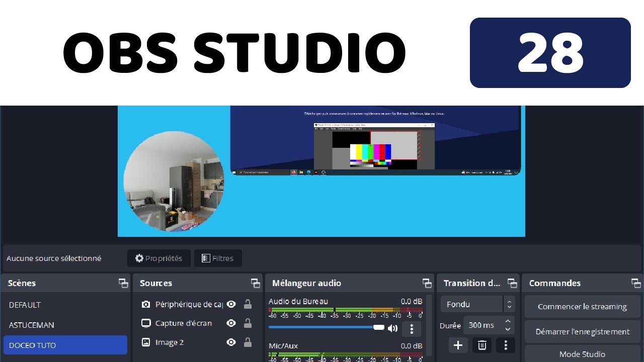Image resolution: width=644 pixels, height=362 pixels.
Task: Click Commencer le streaming
Action: 582,307
